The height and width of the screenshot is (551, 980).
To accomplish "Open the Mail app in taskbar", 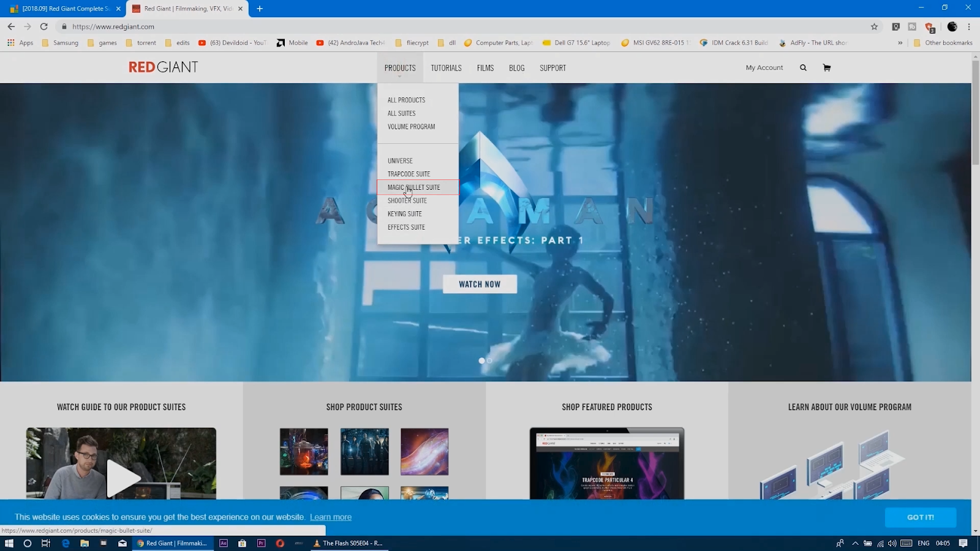I will (123, 543).
